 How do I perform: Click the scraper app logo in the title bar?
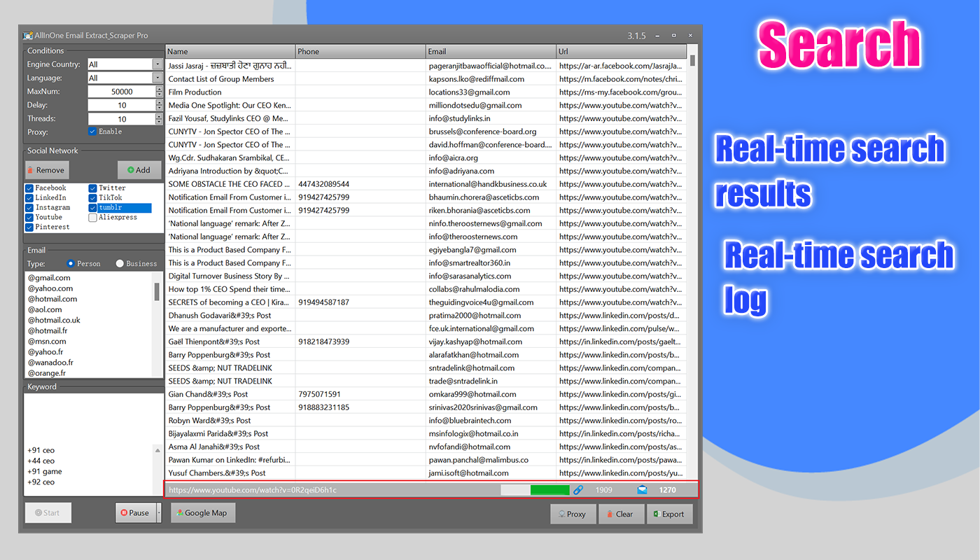coord(28,35)
